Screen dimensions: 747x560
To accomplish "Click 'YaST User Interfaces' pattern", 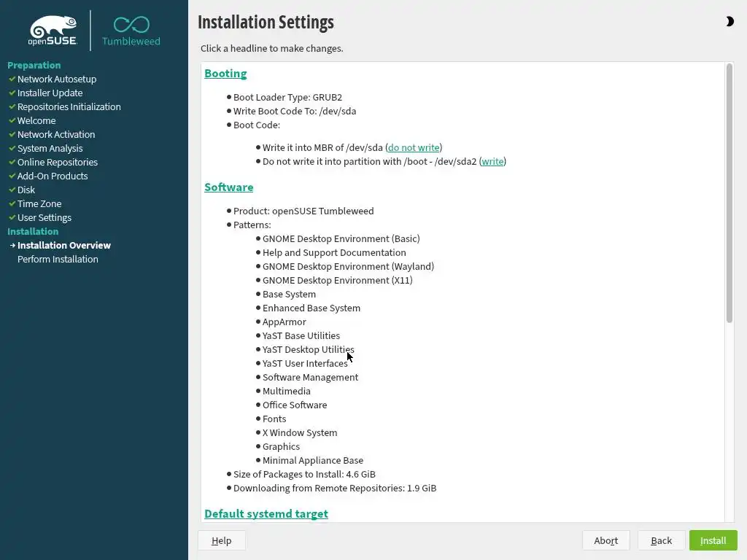I will click(306, 363).
